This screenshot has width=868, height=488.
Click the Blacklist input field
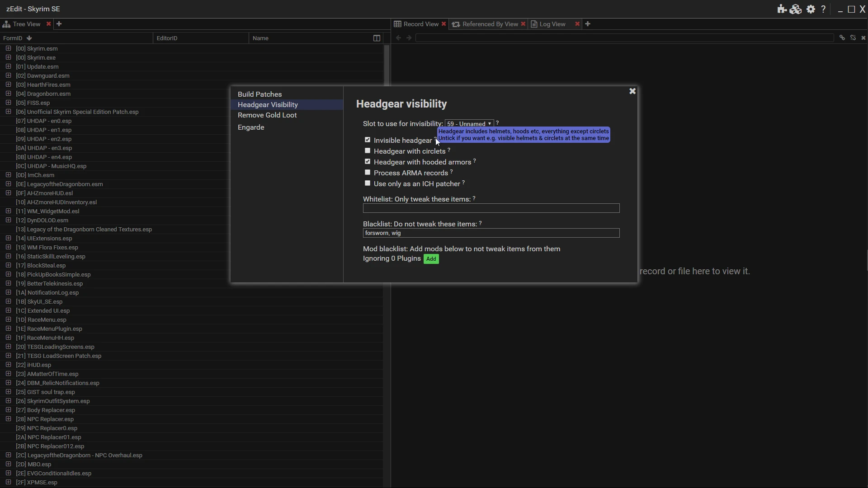click(491, 233)
